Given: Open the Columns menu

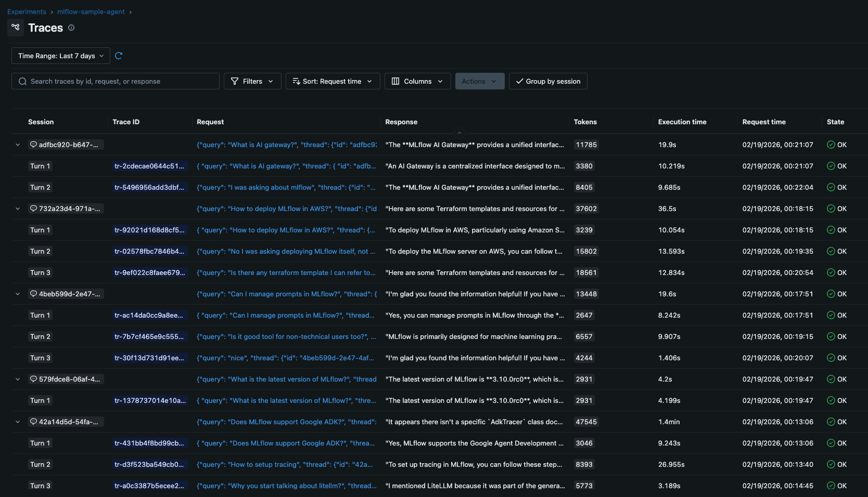Looking at the screenshot, I should (417, 81).
